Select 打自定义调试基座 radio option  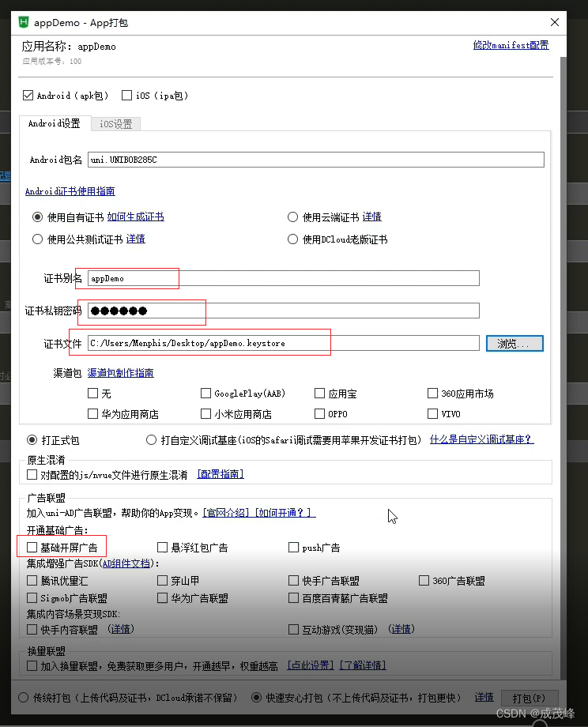point(151,439)
